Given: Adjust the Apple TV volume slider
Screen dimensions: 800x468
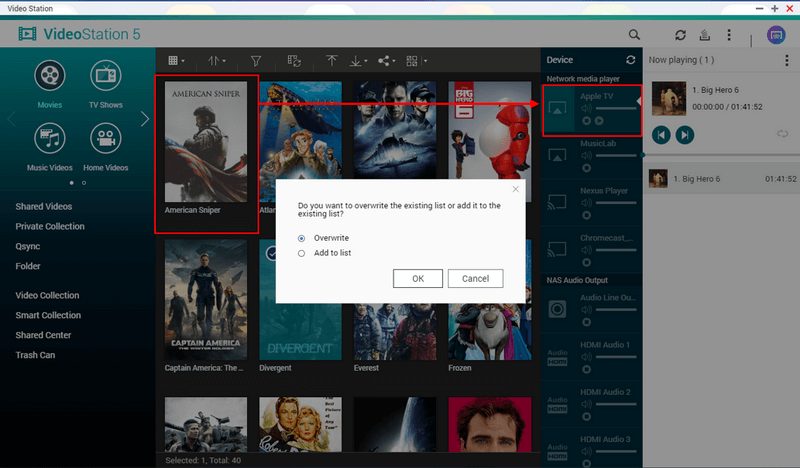Looking at the screenshot, I should click(x=616, y=108).
